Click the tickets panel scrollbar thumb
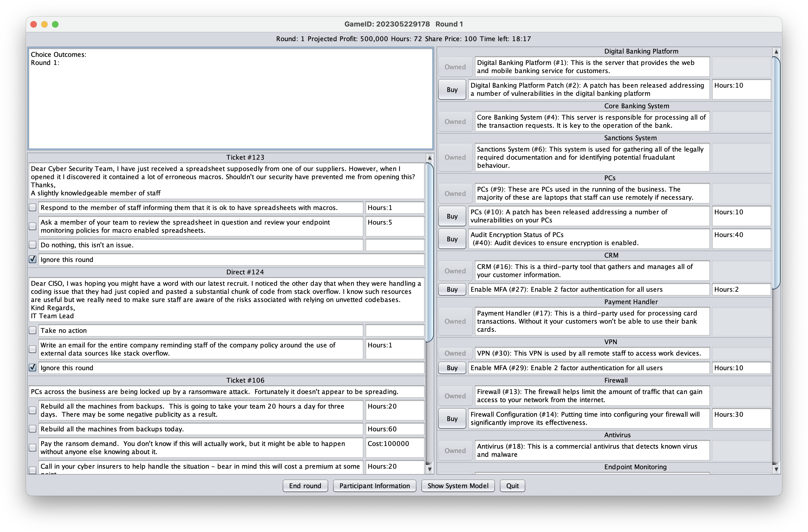This screenshot has width=808, height=532. click(429, 253)
